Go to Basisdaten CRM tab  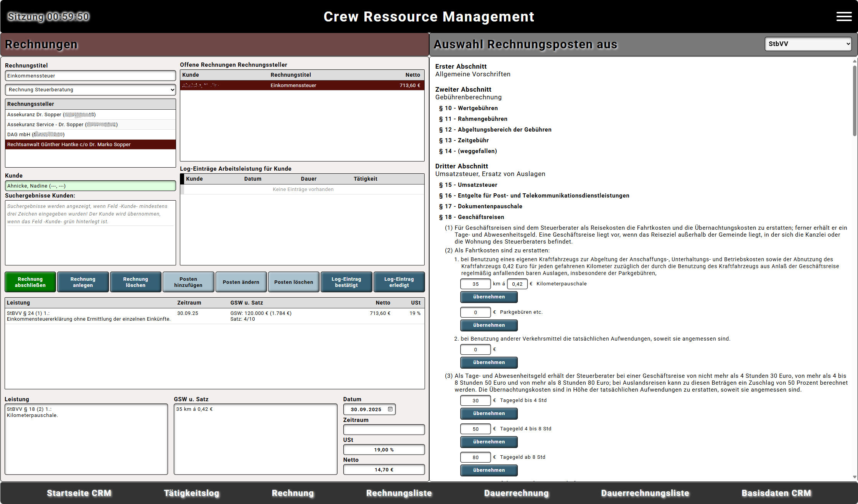pos(776,493)
